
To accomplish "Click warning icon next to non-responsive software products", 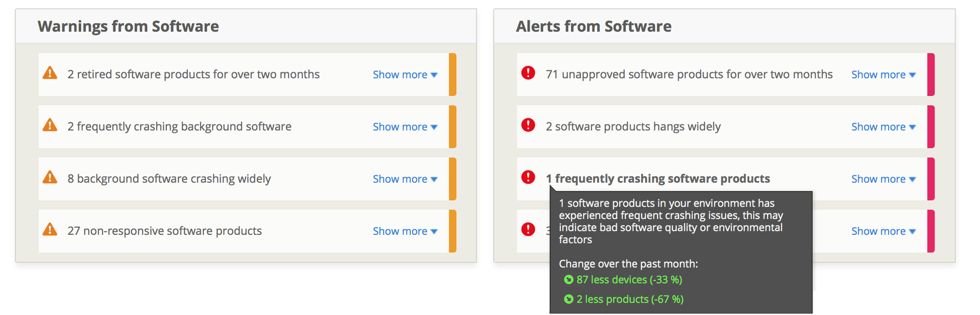I will click(x=50, y=229).
